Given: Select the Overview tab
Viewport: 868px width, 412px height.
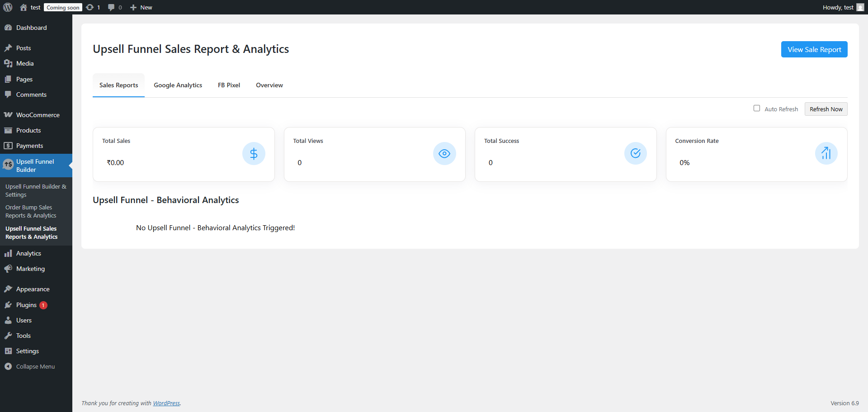Looking at the screenshot, I should (269, 85).
